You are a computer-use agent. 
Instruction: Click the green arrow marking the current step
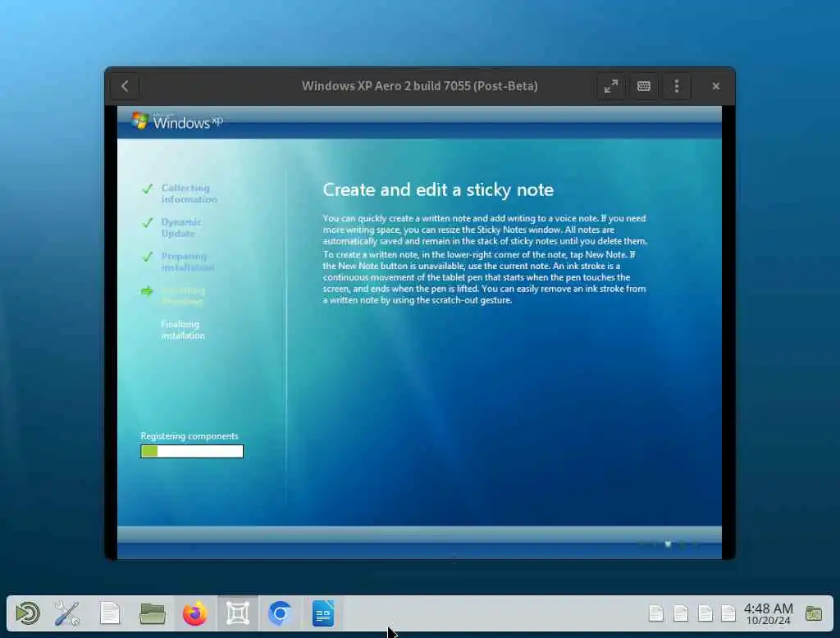[147, 291]
